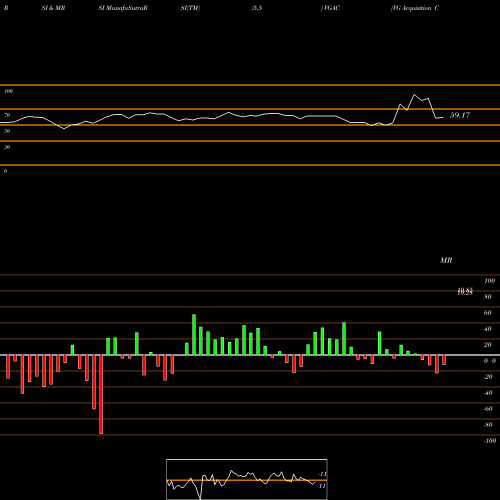Click the current RSI value 59.17
Viewport: 500px width, 500px height.
coord(460,115)
